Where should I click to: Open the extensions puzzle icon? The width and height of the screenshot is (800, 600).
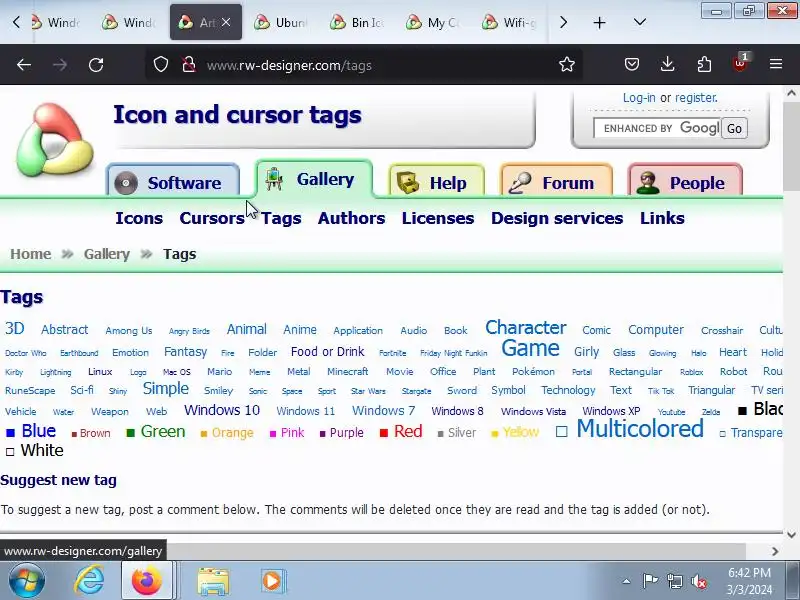(x=704, y=65)
